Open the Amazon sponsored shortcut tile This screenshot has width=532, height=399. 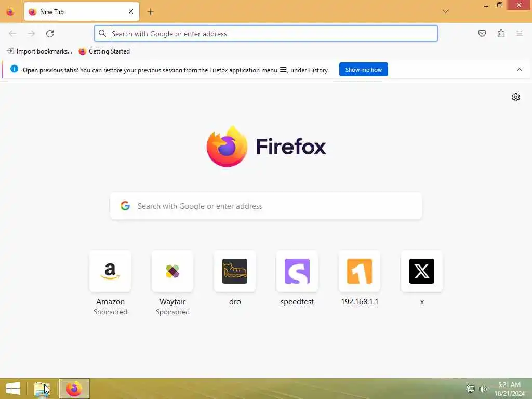[110, 271]
